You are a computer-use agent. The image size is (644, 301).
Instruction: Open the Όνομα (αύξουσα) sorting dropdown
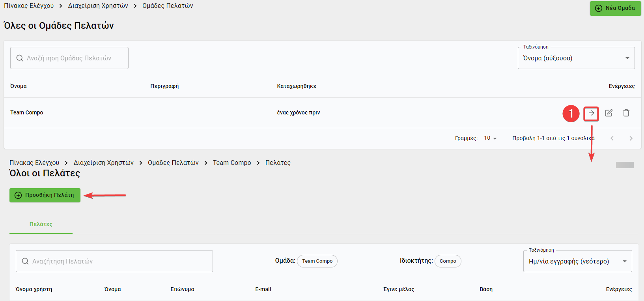576,58
